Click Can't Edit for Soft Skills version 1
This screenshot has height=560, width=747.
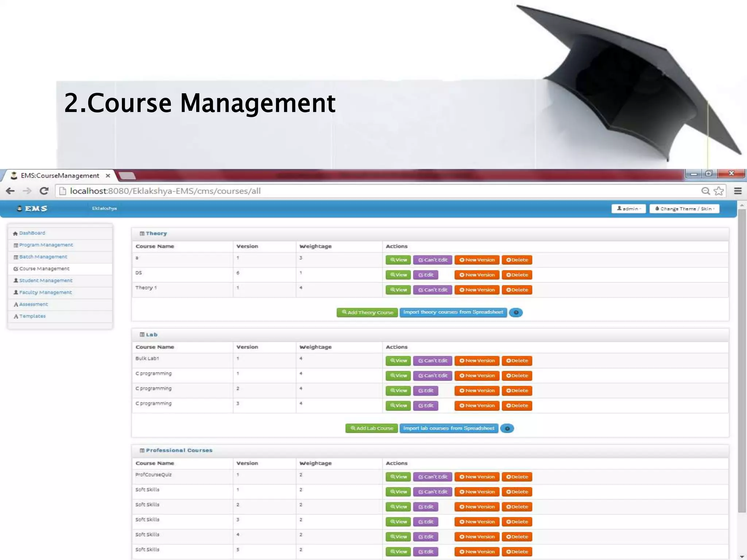click(433, 492)
